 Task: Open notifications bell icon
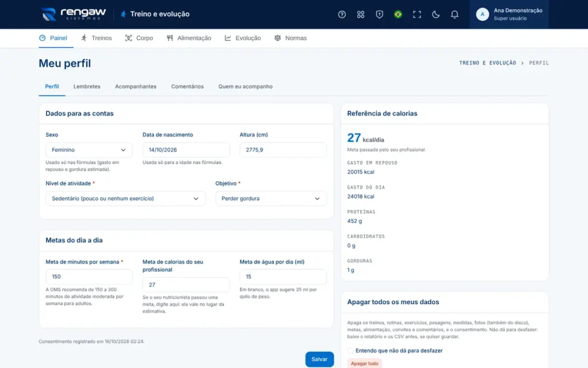tap(454, 14)
